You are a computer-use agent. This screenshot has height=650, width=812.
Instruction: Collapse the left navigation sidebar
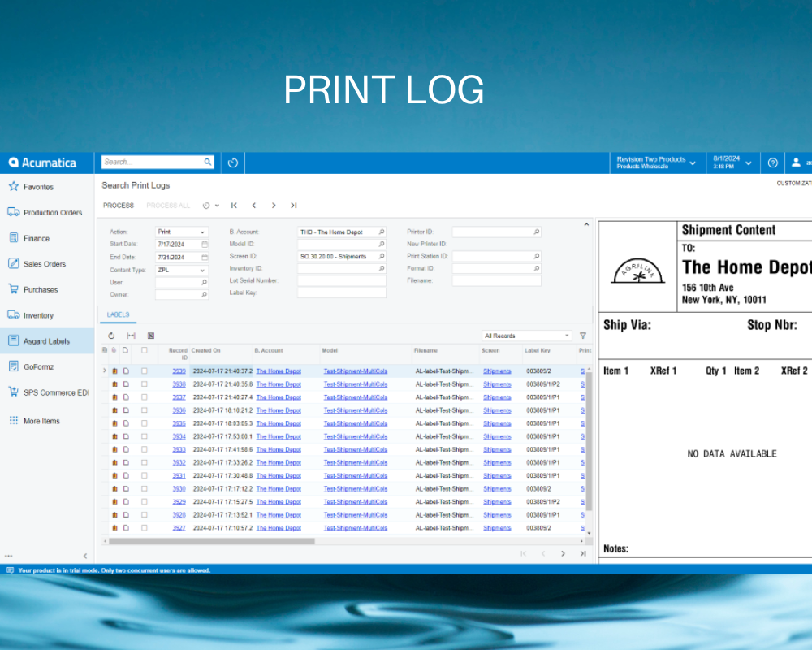pyautogui.click(x=85, y=557)
